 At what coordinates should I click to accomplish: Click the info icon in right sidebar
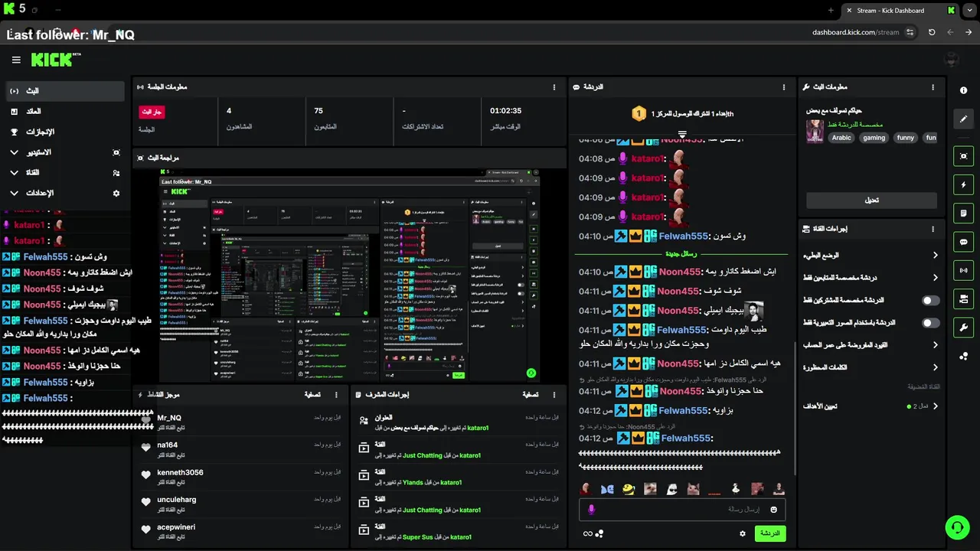pos(963,90)
